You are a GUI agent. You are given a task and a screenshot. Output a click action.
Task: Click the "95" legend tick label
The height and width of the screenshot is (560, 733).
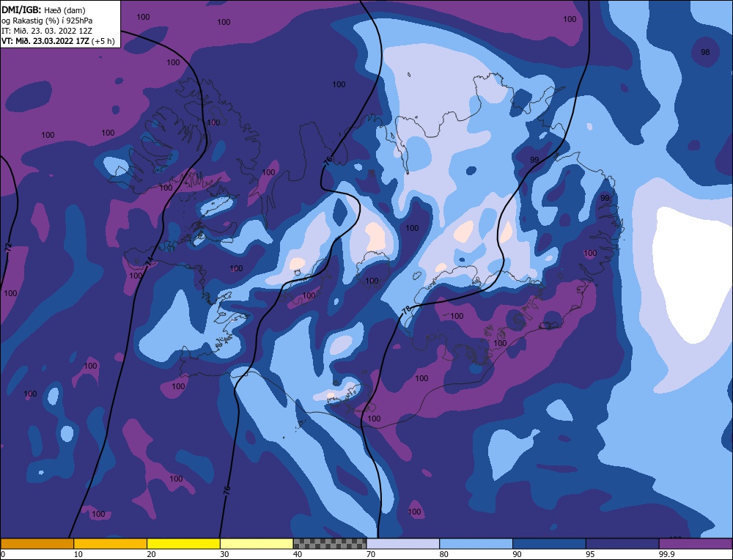(590, 554)
